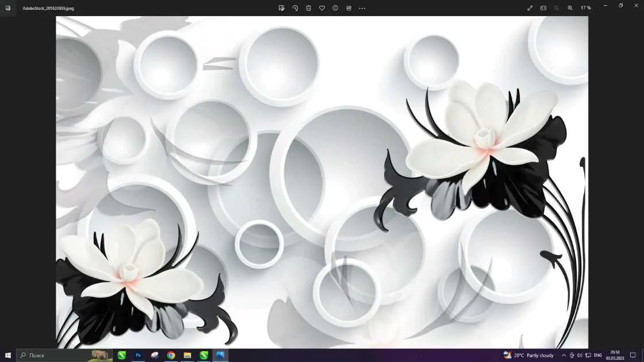The image size is (644, 362).
Task: Click the zoom in magnifier icon
Action: pyautogui.click(x=570, y=8)
